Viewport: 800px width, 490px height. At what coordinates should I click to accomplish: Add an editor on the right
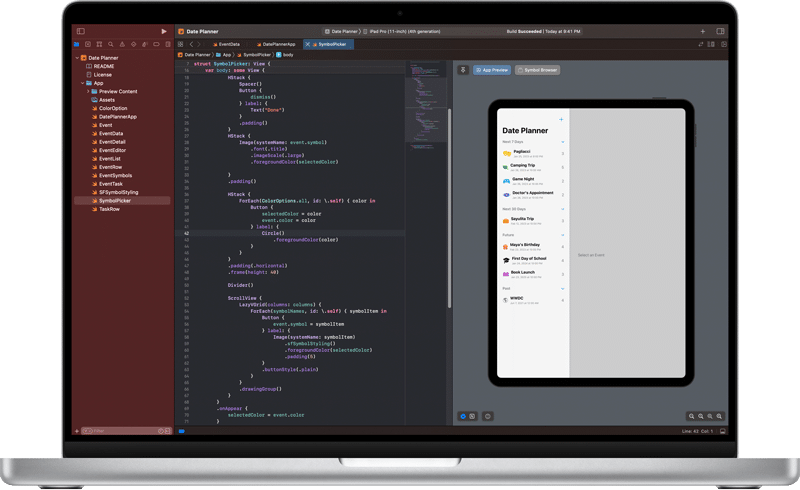pos(723,44)
